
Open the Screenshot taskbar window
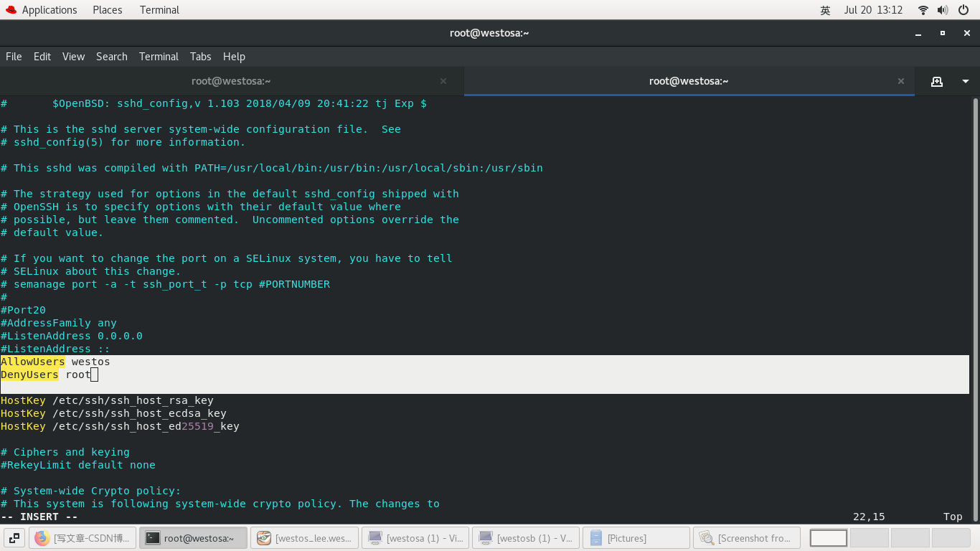point(747,538)
